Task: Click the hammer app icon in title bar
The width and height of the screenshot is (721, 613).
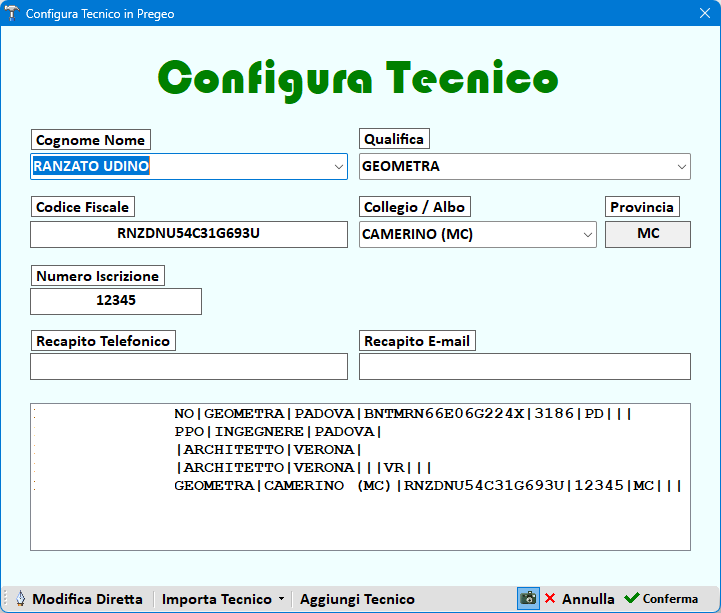Action: point(11,13)
